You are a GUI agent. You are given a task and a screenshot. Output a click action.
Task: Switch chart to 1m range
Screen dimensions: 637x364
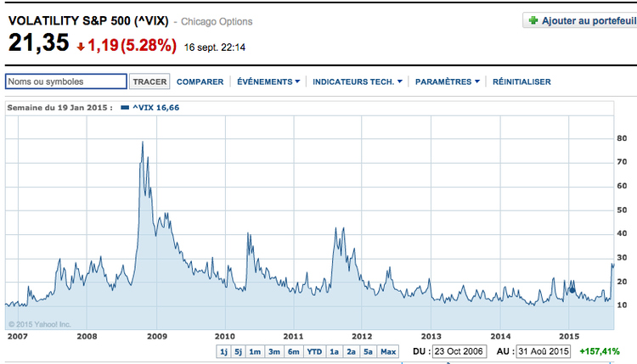[x=255, y=351]
